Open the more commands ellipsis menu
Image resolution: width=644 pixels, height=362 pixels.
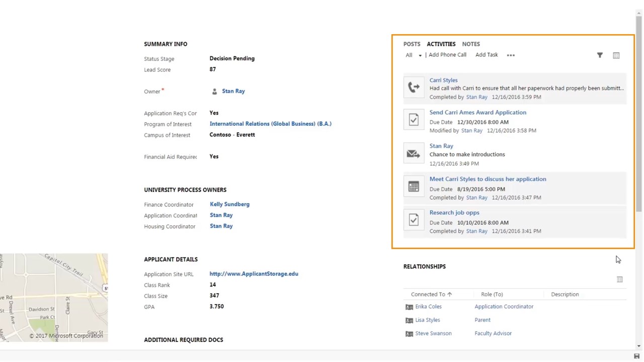[x=511, y=55]
